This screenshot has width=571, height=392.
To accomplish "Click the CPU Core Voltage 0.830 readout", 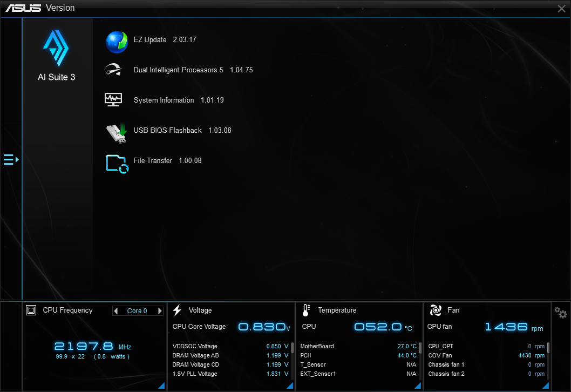I will tap(264, 327).
